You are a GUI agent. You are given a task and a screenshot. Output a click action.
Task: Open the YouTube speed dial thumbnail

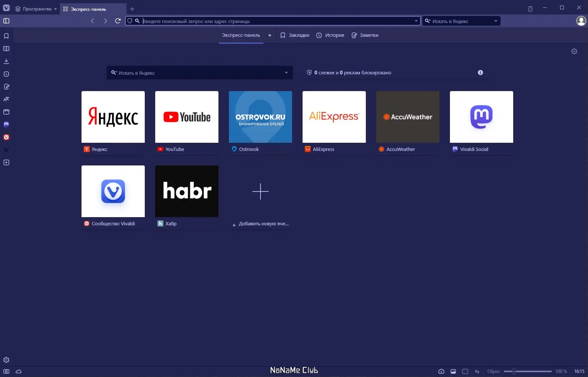click(187, 117)
